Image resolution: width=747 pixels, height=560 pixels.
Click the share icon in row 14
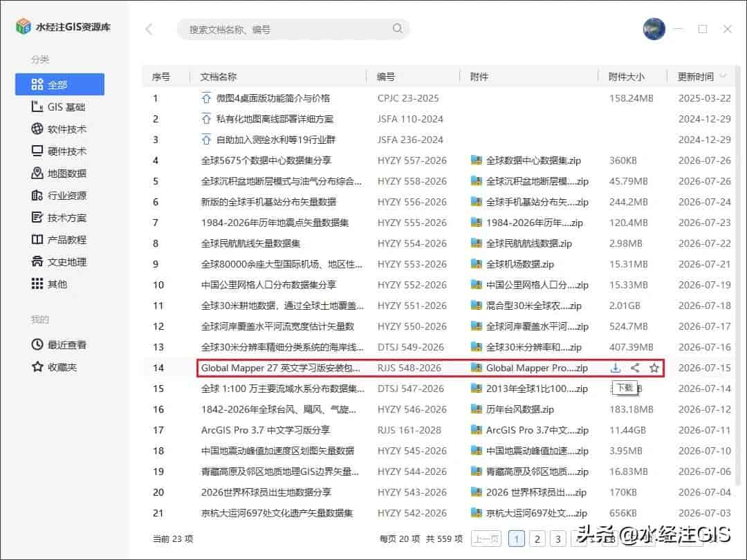click(635, 368)
